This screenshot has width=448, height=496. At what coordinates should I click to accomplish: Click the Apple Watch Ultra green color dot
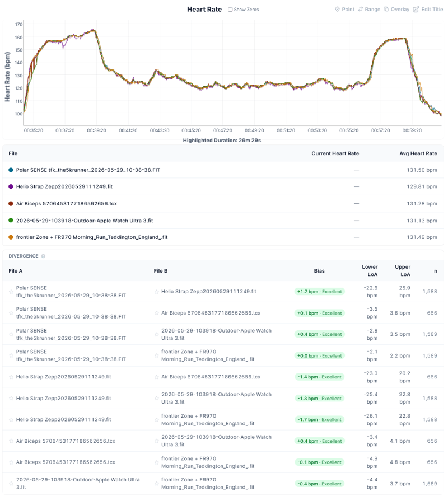[11, 221]
